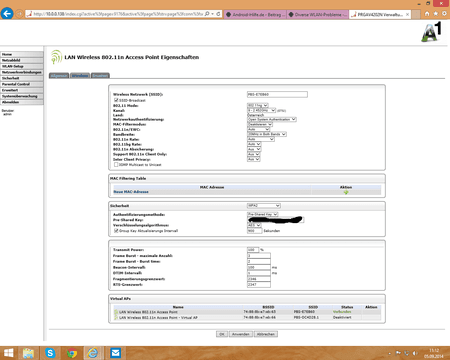Screen dimensions: 450x360
Task: Open the Sicherheit WPA2 dropdown
Action: pos(264,206)
